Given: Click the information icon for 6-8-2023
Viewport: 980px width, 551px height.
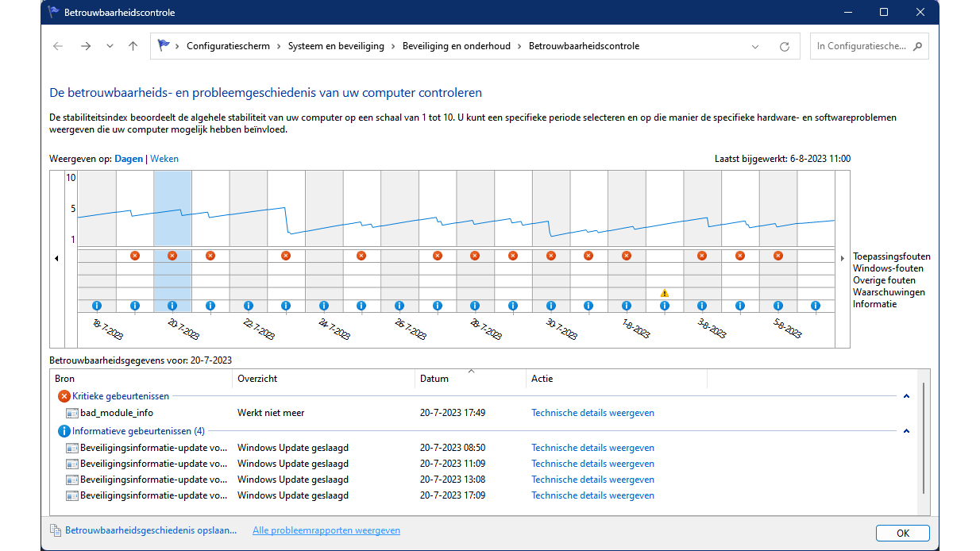Looking at the screenshot, I should click(816, 306).
